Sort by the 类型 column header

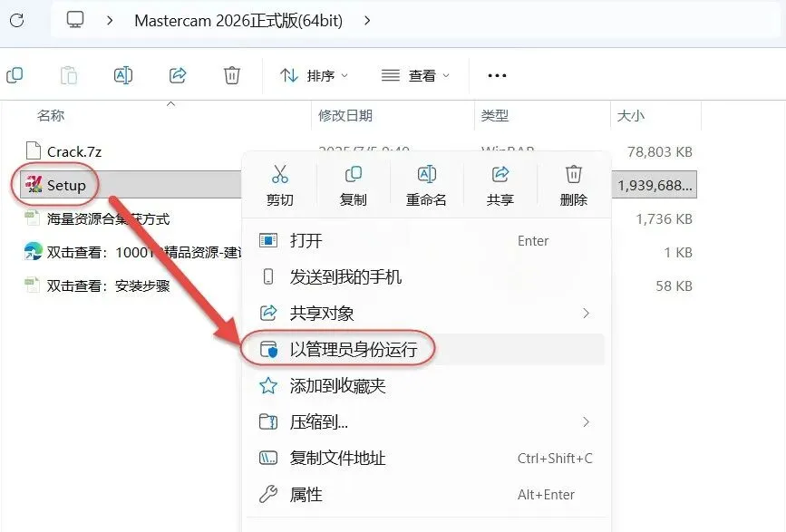495,116
